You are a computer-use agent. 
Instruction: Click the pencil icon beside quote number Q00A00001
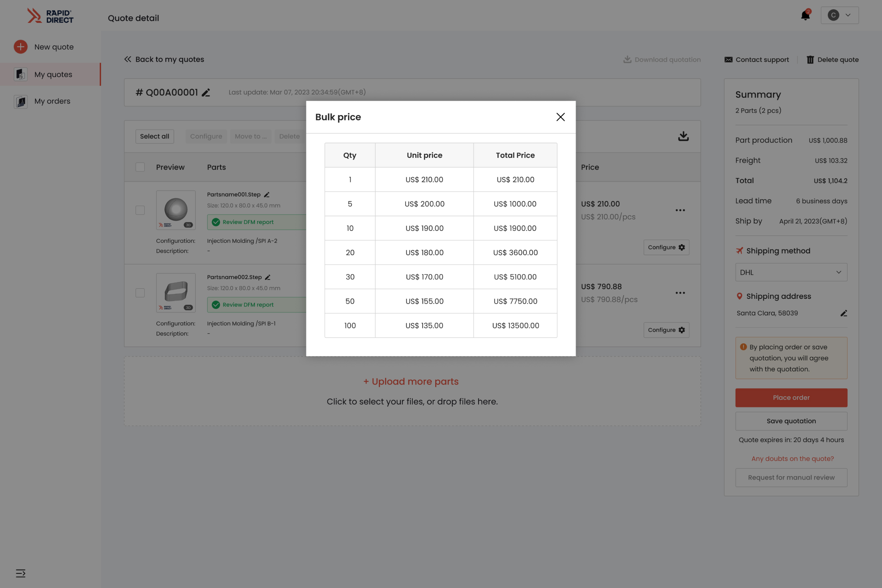[x=206, y=93]
